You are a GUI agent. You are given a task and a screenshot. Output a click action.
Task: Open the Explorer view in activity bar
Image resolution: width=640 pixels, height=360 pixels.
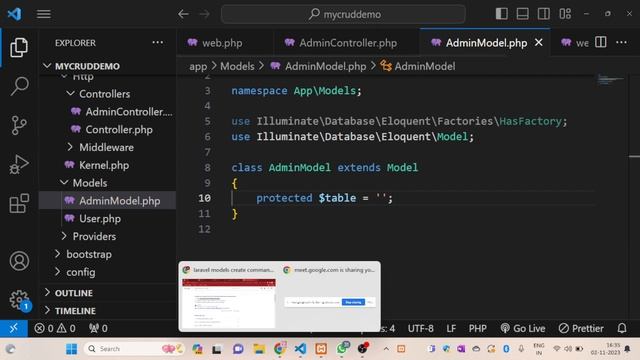(x=19, y=47)
